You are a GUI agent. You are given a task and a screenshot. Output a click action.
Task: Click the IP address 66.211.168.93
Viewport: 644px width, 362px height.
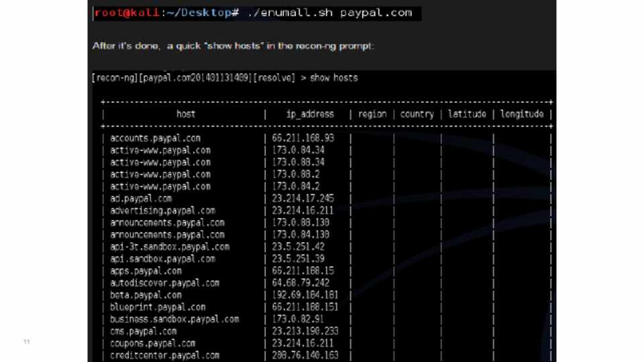(303, 138)
